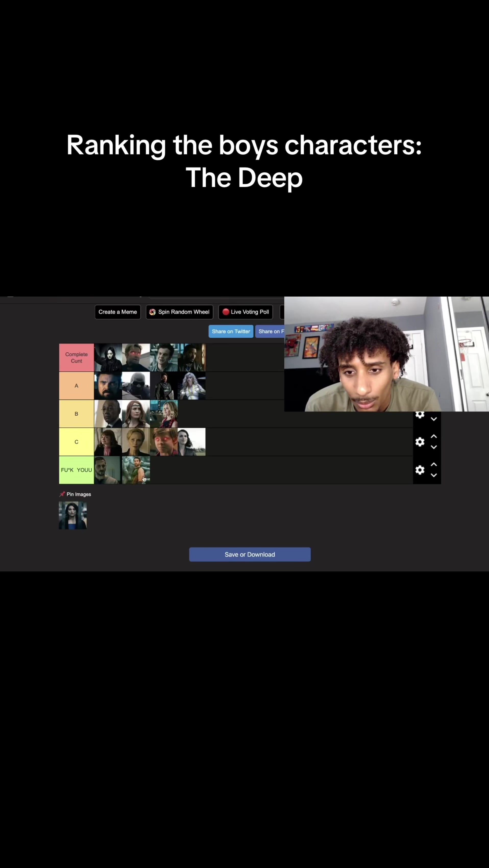The width and height of the screenshot is (489, 868).
Task: Click Share on Twitter
Action: (231, 331)
